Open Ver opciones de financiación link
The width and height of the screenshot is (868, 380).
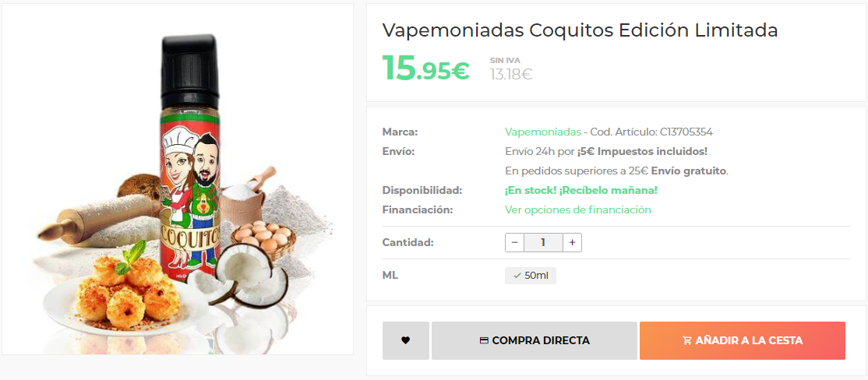pyautogui.click(x=578, y=209)
